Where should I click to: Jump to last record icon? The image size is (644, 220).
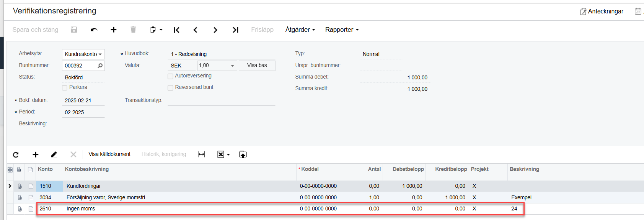coord(235,30)
